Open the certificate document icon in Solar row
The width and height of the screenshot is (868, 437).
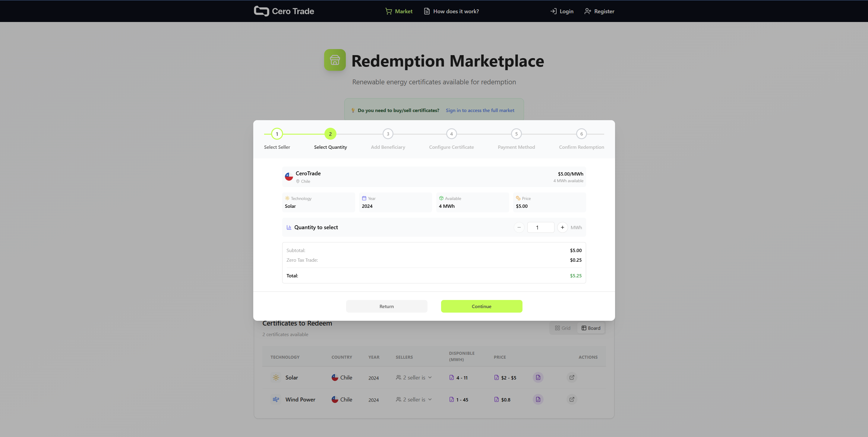pyautogui.click(x=538, y=377)
